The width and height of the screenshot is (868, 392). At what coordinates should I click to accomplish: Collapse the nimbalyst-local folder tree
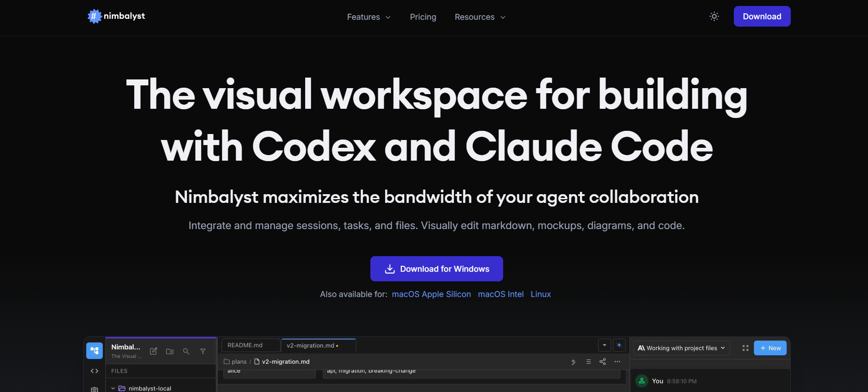point(113,388)
